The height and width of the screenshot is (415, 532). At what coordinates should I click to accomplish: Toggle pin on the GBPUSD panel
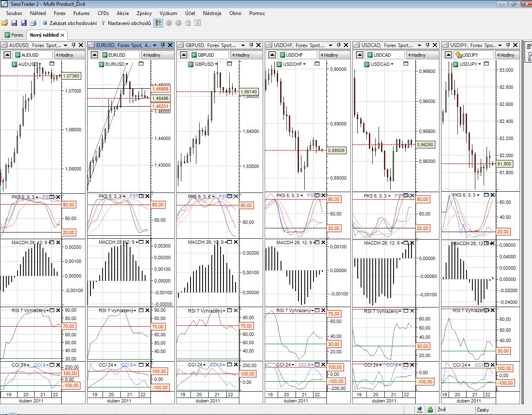pyautogui.click(x=251, y=45)
